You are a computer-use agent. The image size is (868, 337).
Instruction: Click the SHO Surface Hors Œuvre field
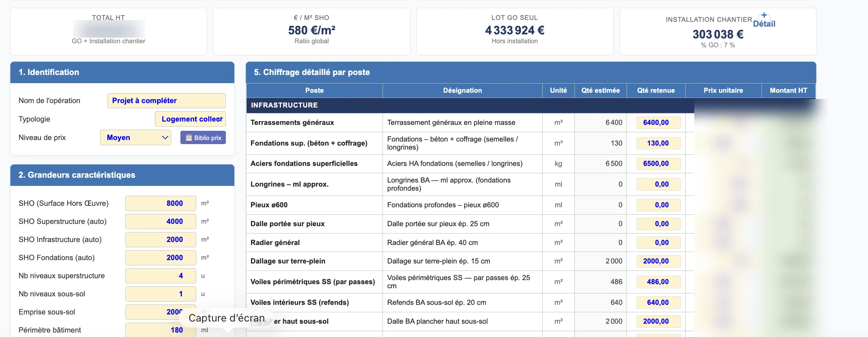pos(161,203)
